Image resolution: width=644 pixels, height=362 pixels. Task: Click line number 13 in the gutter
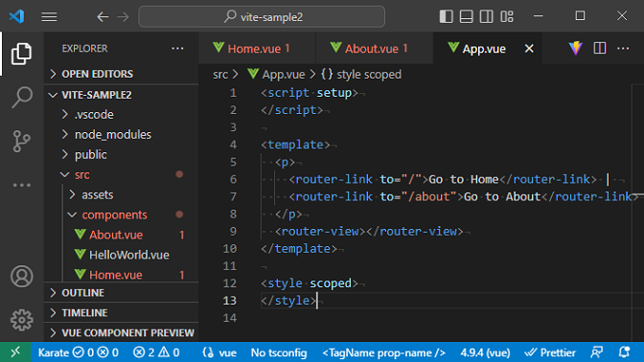tap(230, 301)
